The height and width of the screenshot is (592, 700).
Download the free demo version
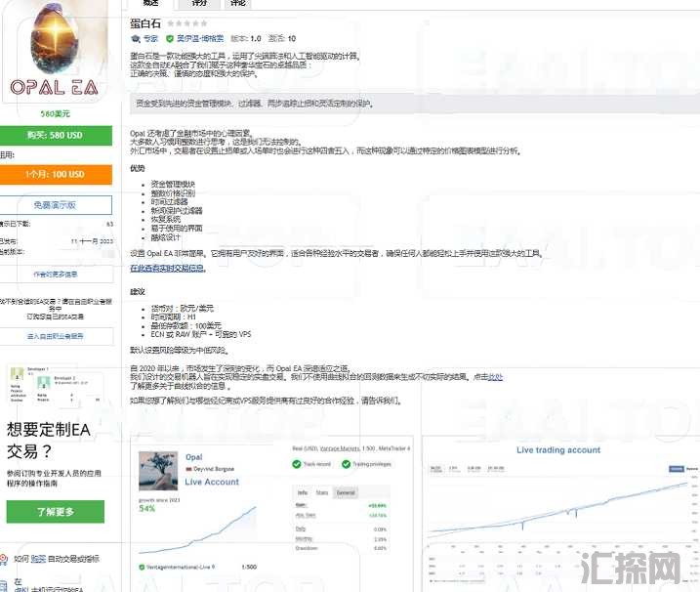(56, 205)
